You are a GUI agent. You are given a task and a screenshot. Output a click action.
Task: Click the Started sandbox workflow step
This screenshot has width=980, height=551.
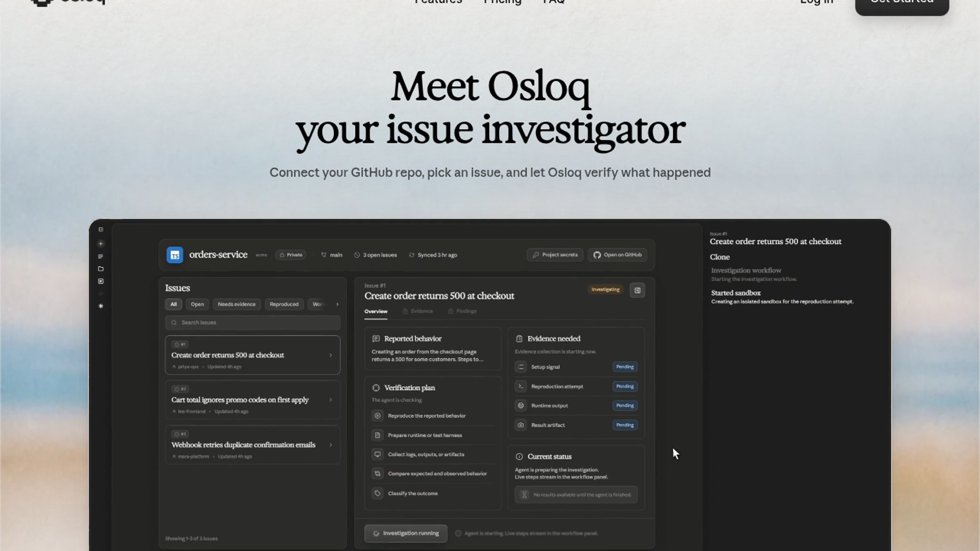pos(782,297)
